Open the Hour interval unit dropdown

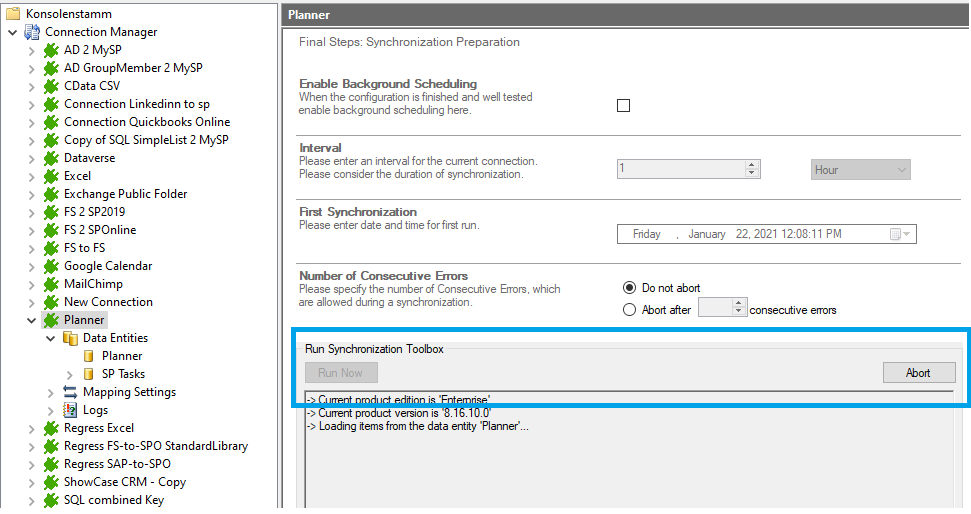(x=860, y=170)
